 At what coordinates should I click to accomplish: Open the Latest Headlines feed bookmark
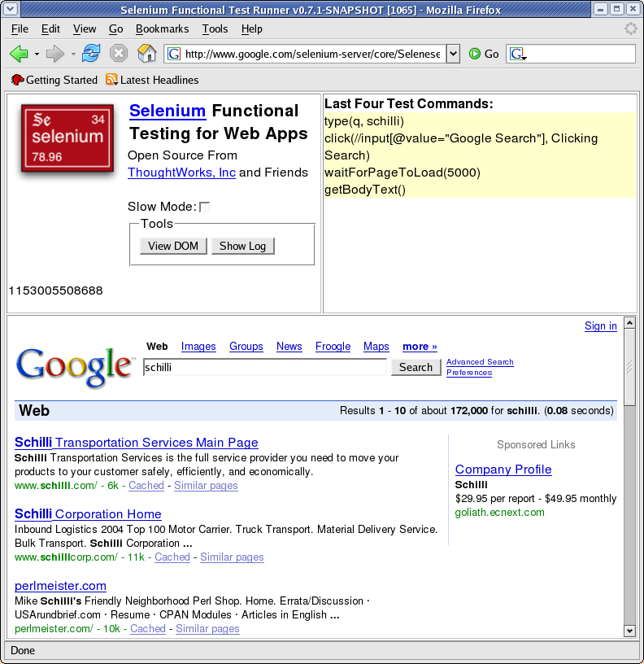coord(152,80)
